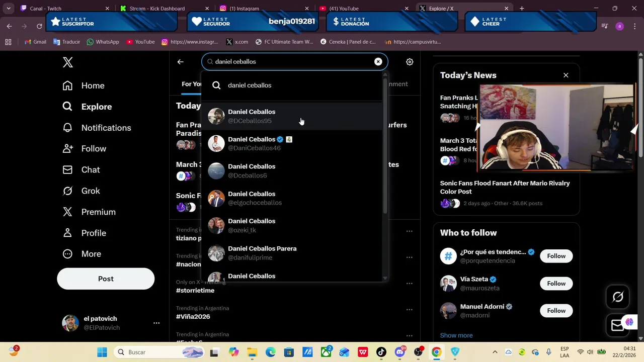Open the floating messages envelope button
The image size is (644, 362).
pos(617,326)
